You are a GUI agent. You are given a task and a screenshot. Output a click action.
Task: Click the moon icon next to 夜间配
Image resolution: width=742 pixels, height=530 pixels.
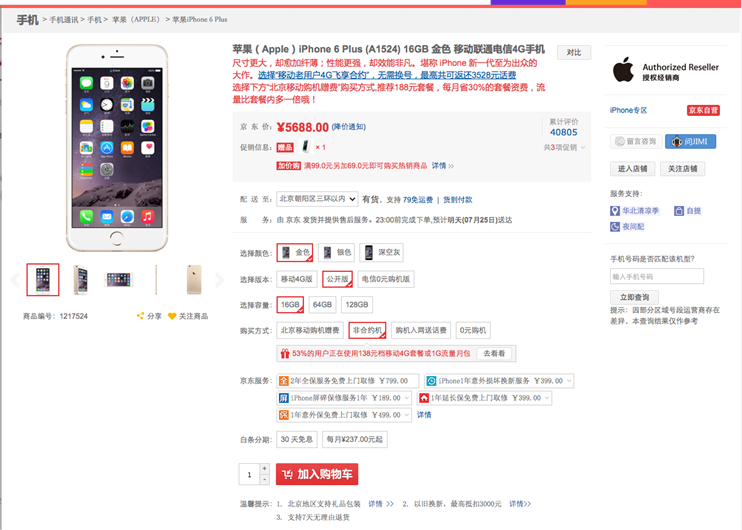pyautogui.click(x=615, y=227)
